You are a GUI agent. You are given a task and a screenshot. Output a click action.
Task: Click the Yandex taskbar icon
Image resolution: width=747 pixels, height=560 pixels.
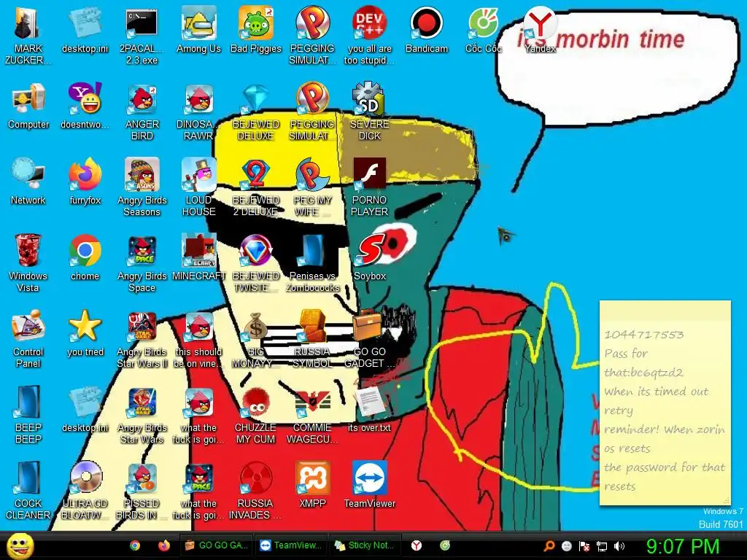(x=417, y=545)
